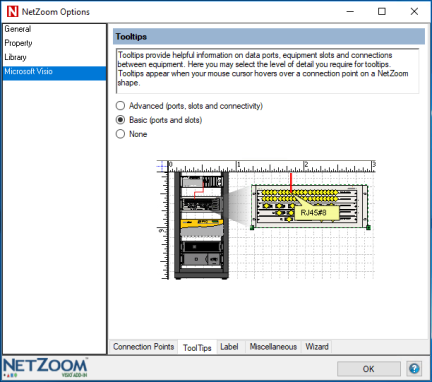Click the NetZoom Visio Add-In logo
Image resolution: width=432 pixels, height=382 pixels.
click(45, 368)
